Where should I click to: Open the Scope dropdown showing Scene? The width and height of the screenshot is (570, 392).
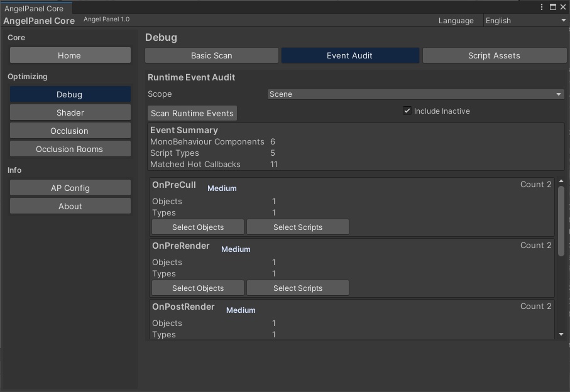click(x=415, y=94)
